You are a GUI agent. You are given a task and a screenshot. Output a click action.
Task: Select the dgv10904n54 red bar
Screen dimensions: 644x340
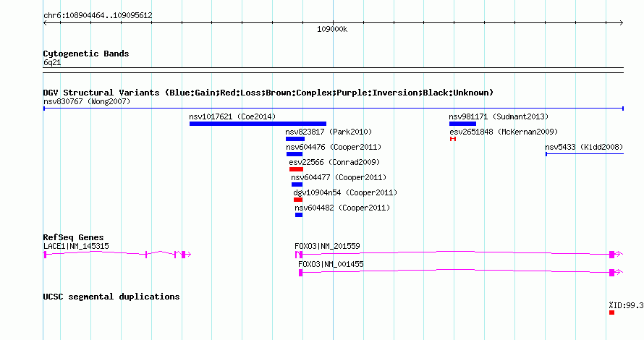tap(298, 200)
